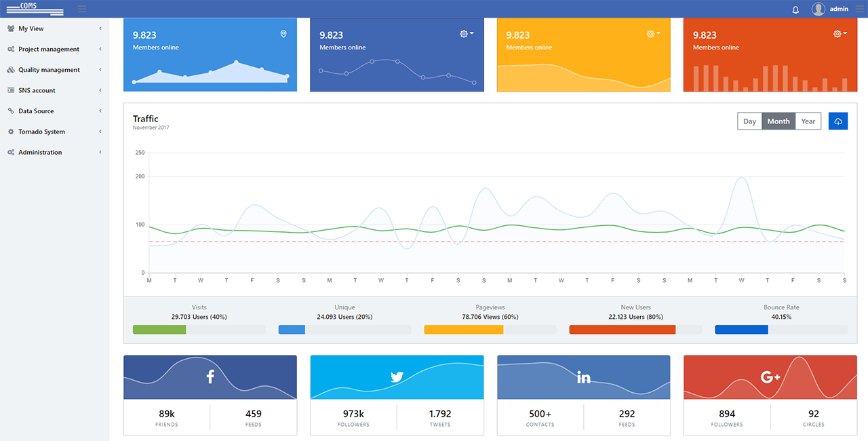The height and width of the screenshot is (441, 868).
Task: Click the Twitter bird icon card
Action: tap(397, 377)
